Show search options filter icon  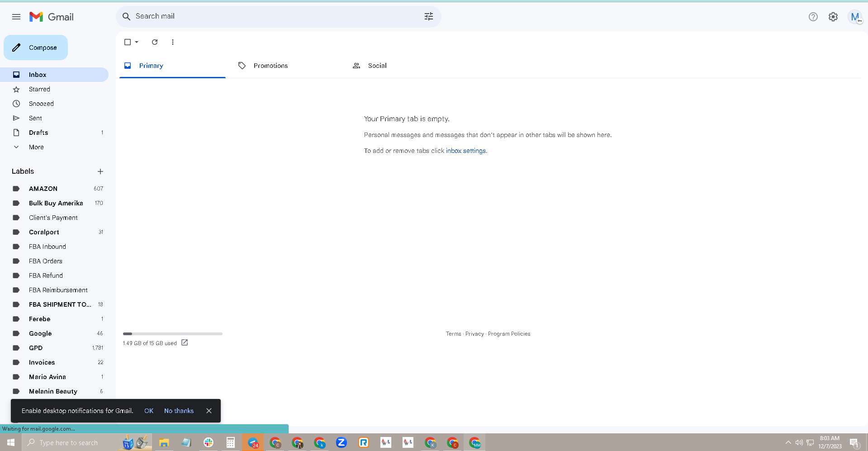pyautogui.click(x=429, y=17)
